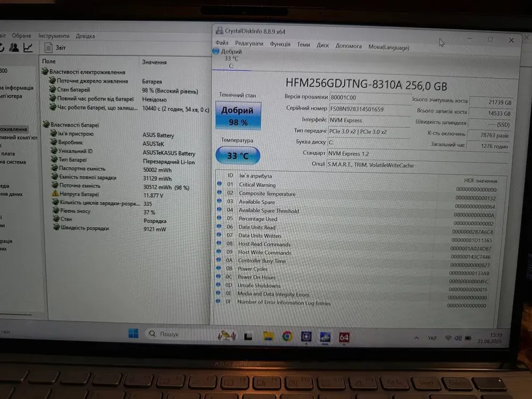Image resolution: width=532 pixels, height=399 pixels.
Task: Open the Мова(Language) menu
Action: [x=388, y=47]
